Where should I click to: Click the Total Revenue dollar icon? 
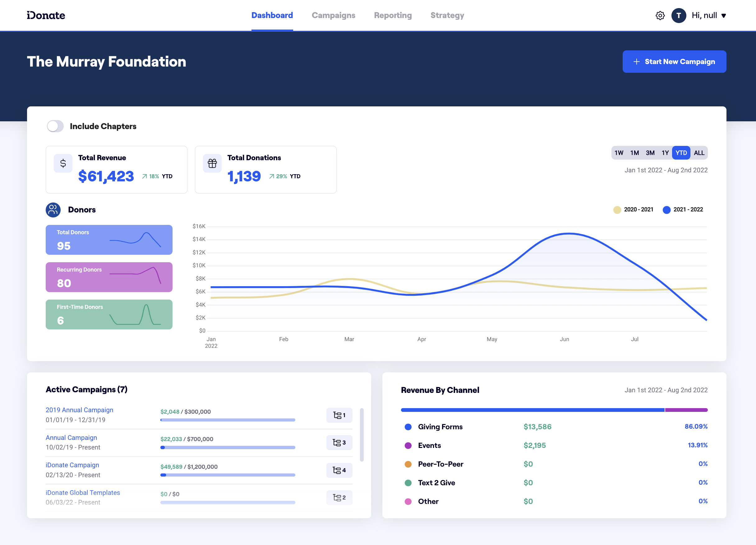coord(63,163)
